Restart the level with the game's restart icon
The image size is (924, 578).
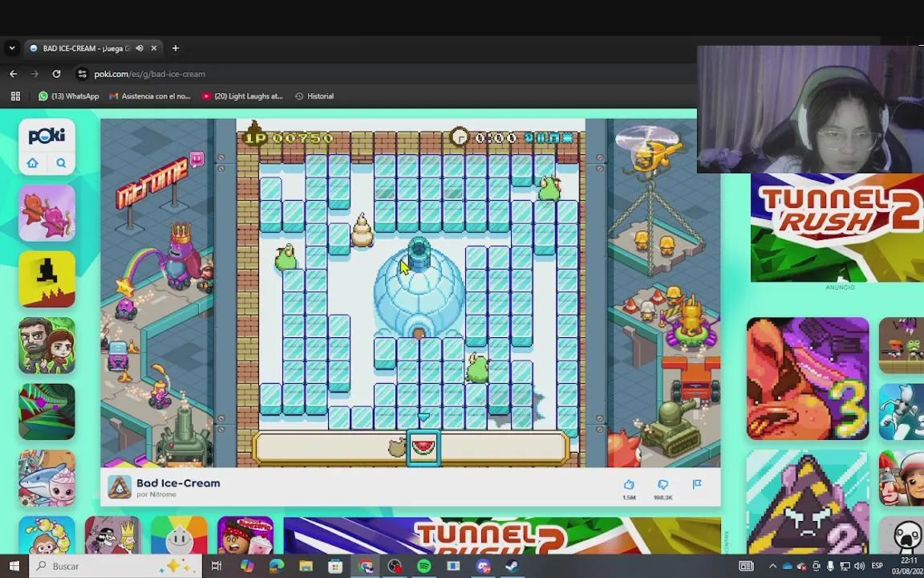coord(529,138)
